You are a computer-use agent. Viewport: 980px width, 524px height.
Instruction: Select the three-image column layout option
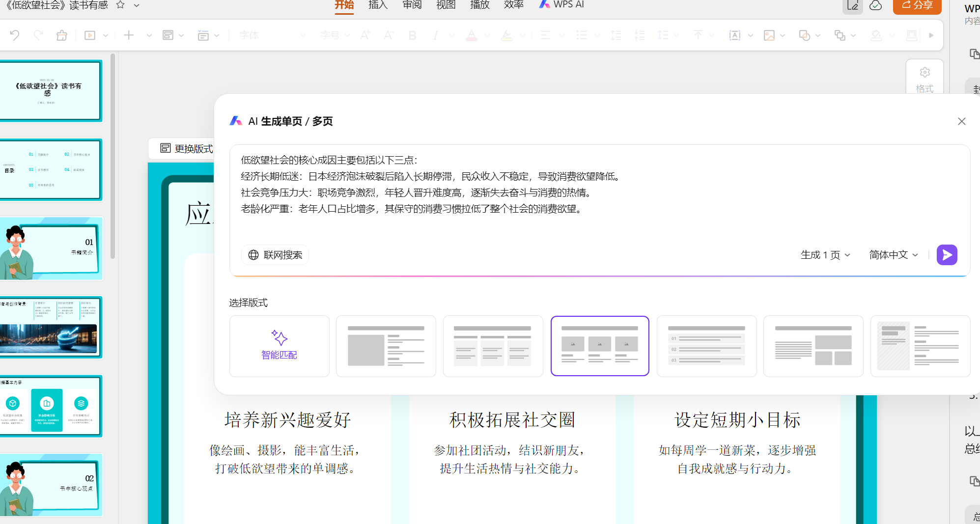click(x=600, y=346)
